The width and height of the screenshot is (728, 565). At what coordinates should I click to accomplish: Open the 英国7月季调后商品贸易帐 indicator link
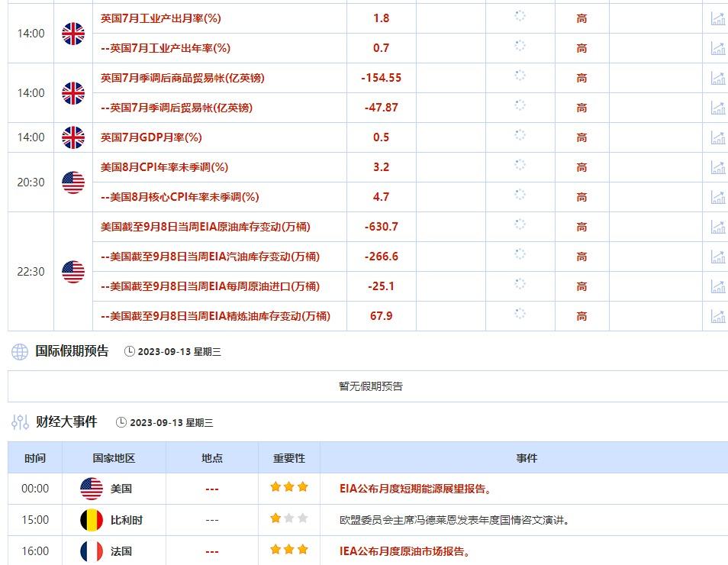[182, 78]
